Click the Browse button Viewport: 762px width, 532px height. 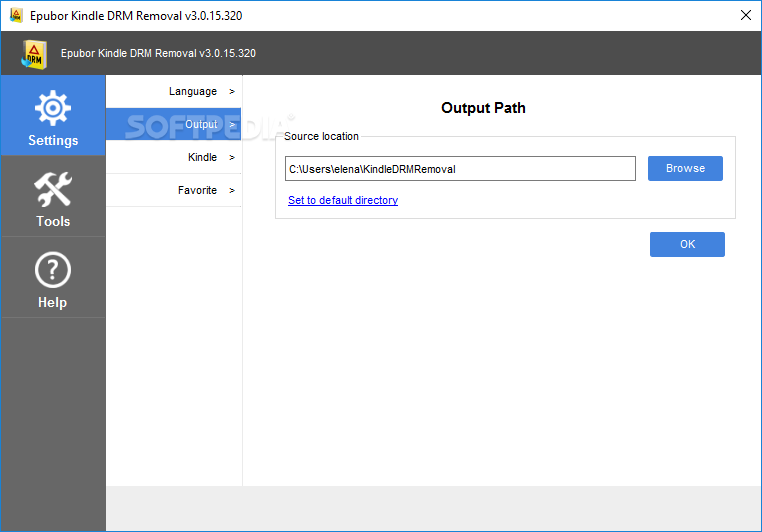685,169
